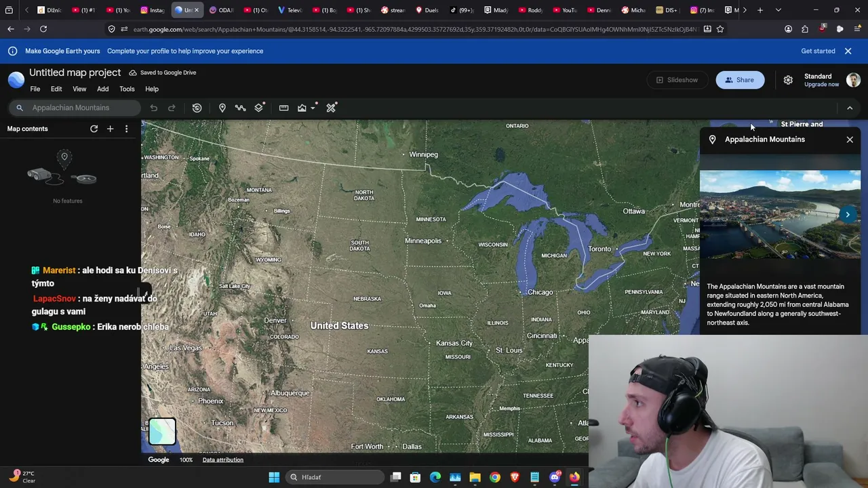Add new item to Map contents
868x488 pixels.
tap(110, 129)
